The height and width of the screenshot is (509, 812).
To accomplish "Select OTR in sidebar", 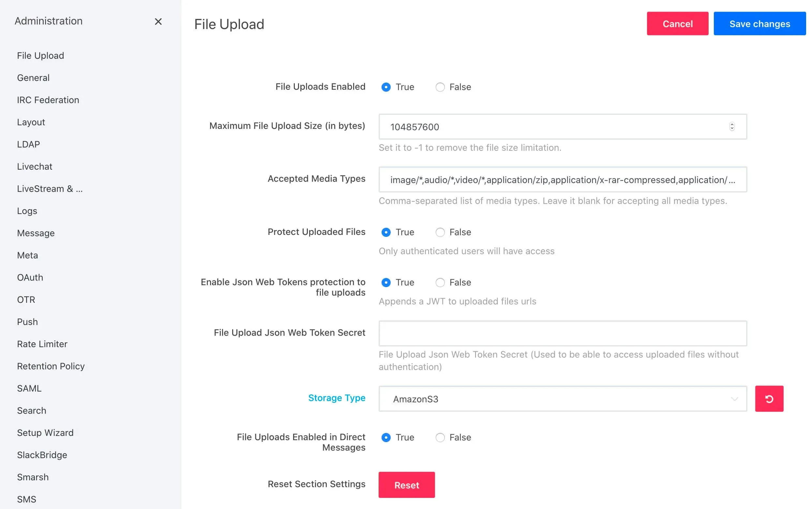I will point(26,300).
